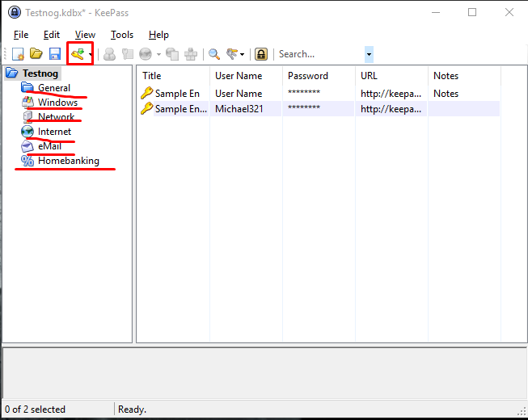Viewport: 528px width, 420px height.
Task: Open the View menu
Action: 85,35
